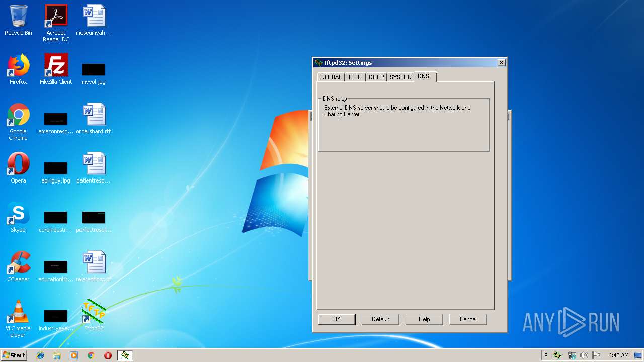Open the Recycle Bin desktop icon
The width and height of the screenshot is (644, 362).
18,21
